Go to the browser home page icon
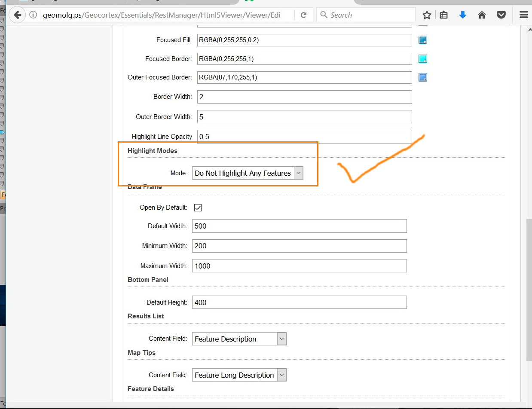 pos(482,15)
